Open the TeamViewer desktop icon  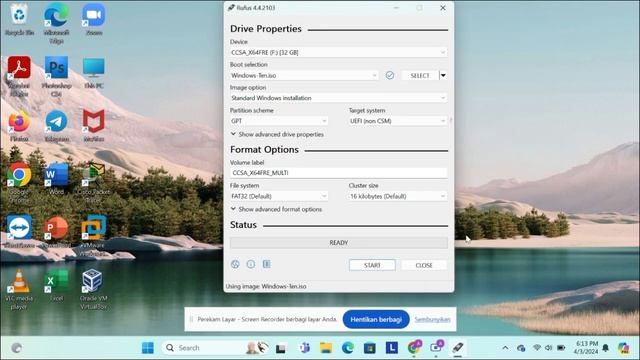pos(19,232)
